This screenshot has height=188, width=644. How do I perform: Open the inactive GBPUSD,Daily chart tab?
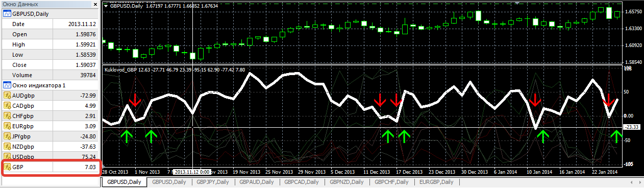(169, 182)
